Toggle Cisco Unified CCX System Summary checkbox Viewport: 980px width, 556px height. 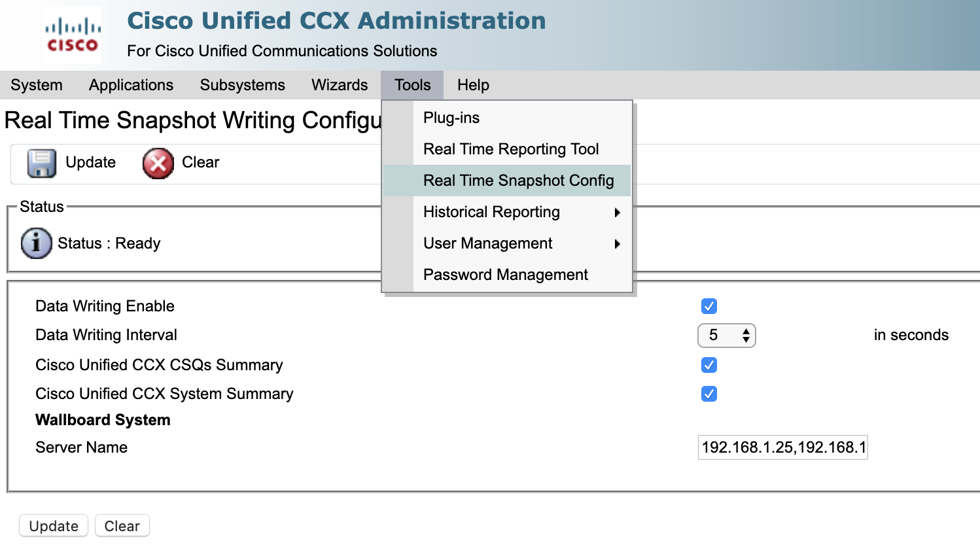pyautogui.click(x=709, y=394)
